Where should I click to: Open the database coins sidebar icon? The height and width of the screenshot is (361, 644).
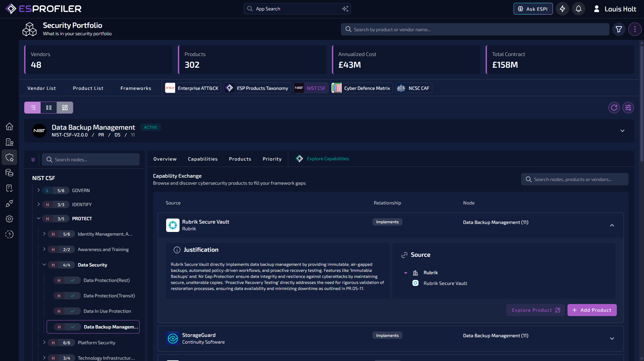click(9, 173)
